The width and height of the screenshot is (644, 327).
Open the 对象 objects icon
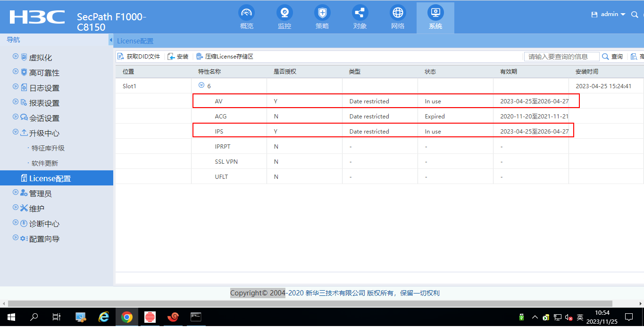pyautogui.click(x=360, y=12)
